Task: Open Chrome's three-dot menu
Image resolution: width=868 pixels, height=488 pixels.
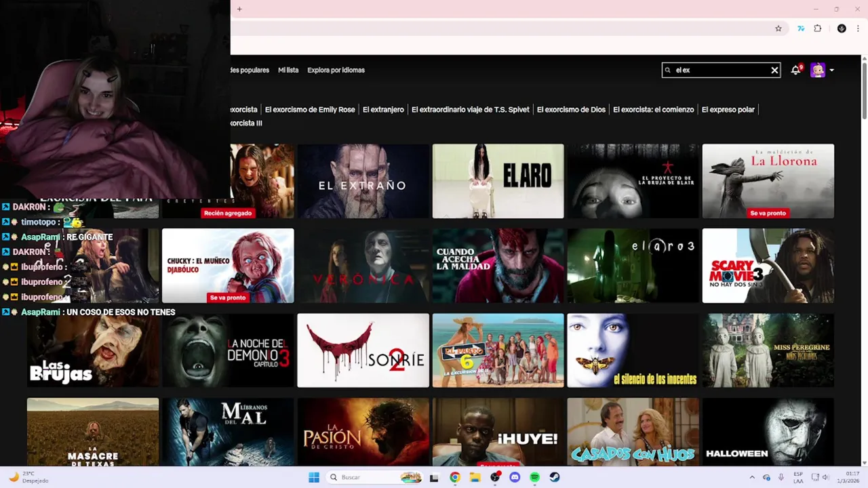Action: coord(858,28)
